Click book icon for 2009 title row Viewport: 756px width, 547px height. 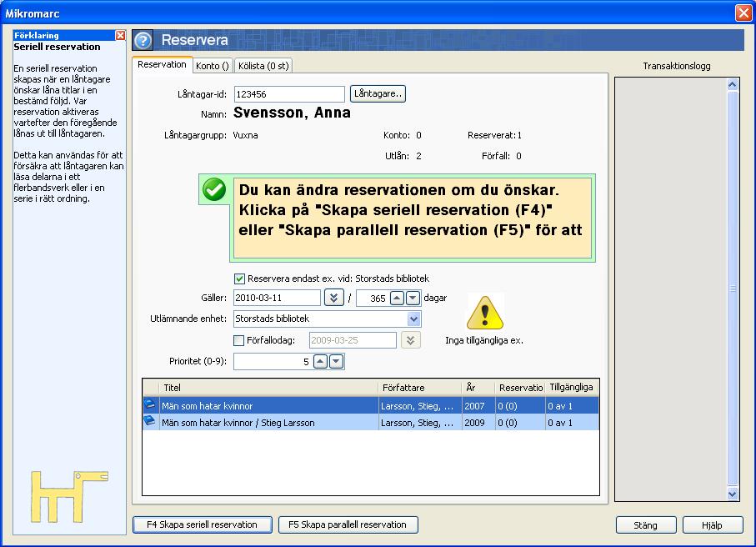[150, 421]
